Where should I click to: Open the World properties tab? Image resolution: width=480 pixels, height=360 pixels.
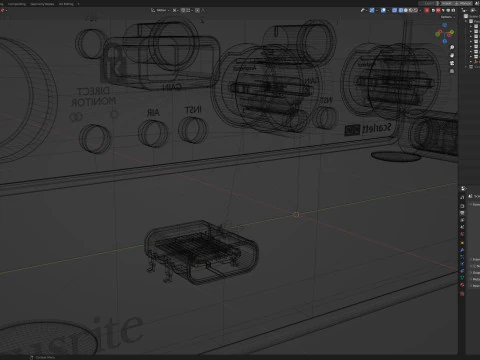click(x=462, y=234)
